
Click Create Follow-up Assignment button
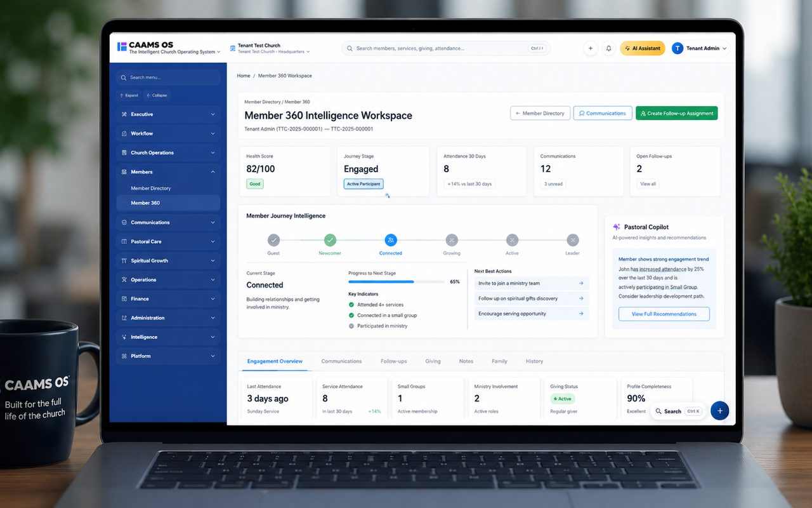point(677,113)
